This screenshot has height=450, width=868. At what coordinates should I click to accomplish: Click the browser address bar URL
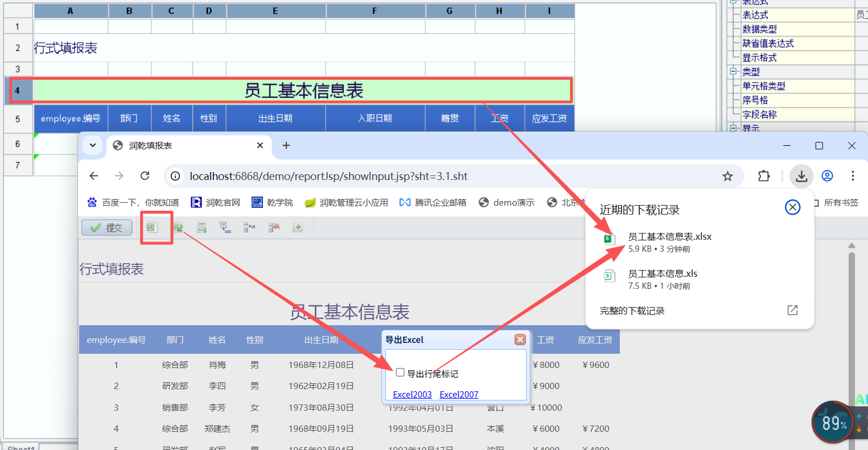pyautogui.click(x=328, y=176)
